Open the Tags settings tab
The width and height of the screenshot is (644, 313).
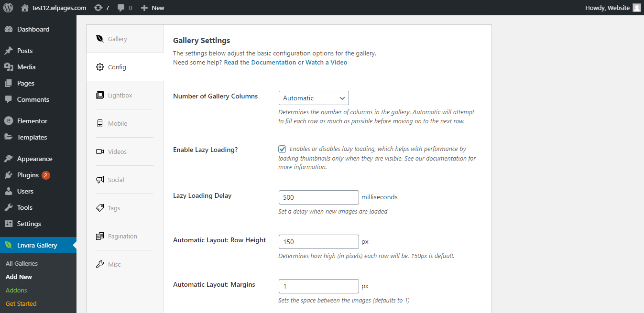(x=125, y=208)
